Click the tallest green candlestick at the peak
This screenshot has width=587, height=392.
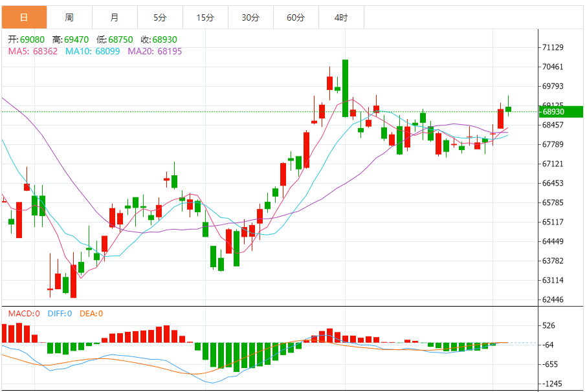point(345,88)
